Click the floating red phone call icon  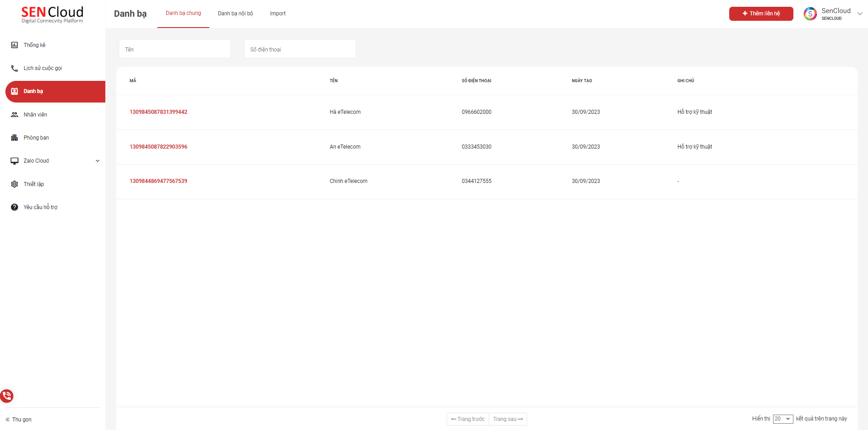(7, 396)
